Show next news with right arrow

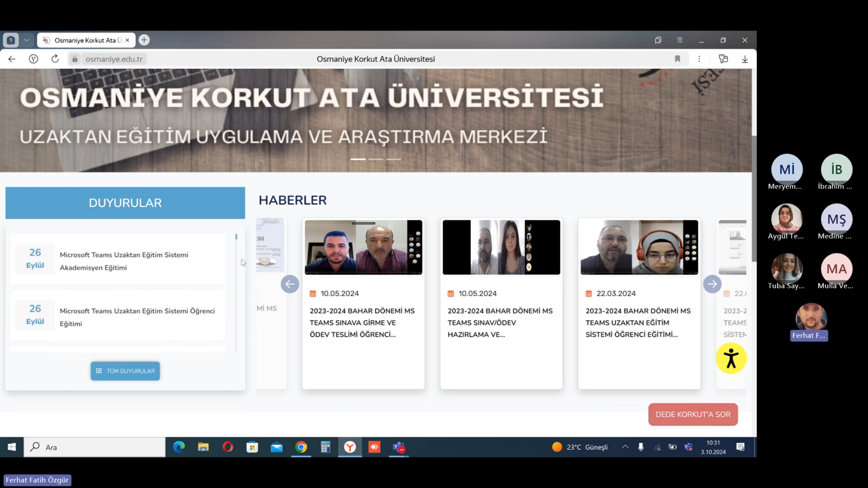coord(712,284)
